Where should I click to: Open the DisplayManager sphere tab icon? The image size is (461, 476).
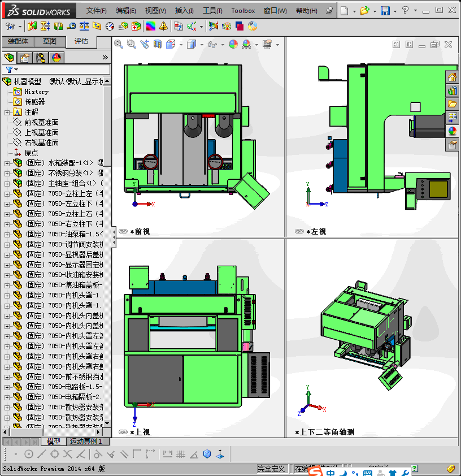click(x=56, y=57)
